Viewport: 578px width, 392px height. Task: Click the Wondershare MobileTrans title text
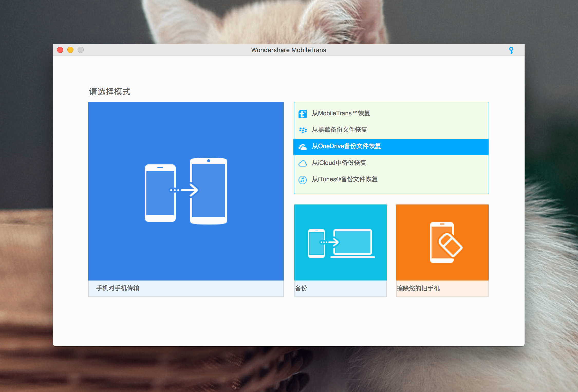click(289, 50)
